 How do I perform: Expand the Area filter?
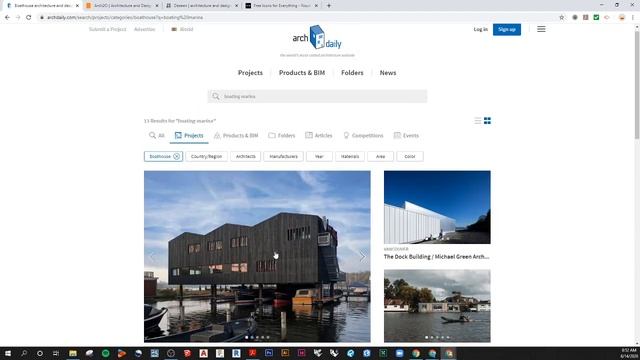pos(380,156)
